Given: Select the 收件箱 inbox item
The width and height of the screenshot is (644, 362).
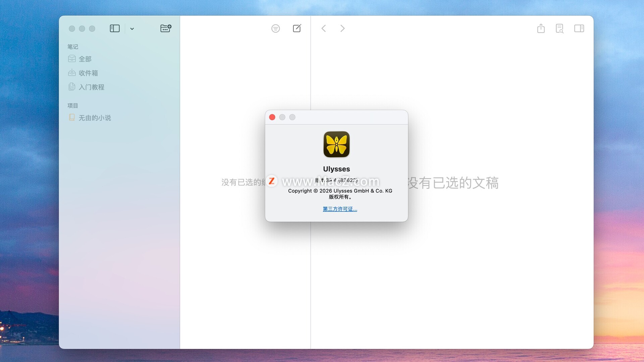Looking at the screenshot, I should pos(88,73).
